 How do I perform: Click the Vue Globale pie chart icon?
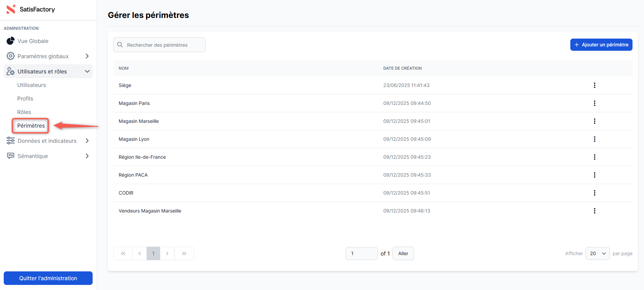pos(10,41)
